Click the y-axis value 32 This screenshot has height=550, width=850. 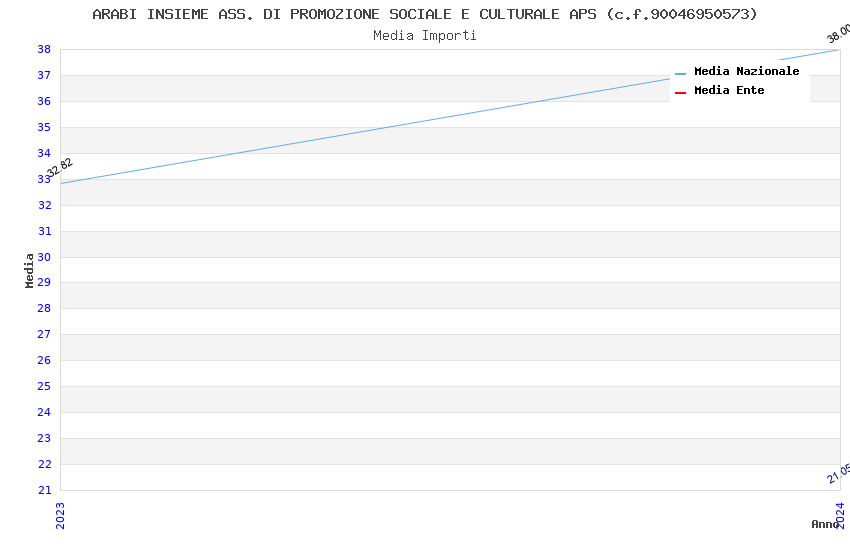click(44, 205)
